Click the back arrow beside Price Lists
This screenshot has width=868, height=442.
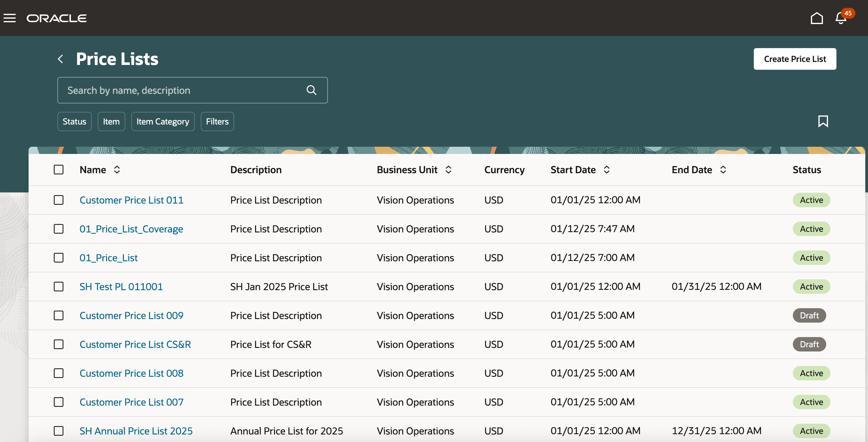click(61, 59)
